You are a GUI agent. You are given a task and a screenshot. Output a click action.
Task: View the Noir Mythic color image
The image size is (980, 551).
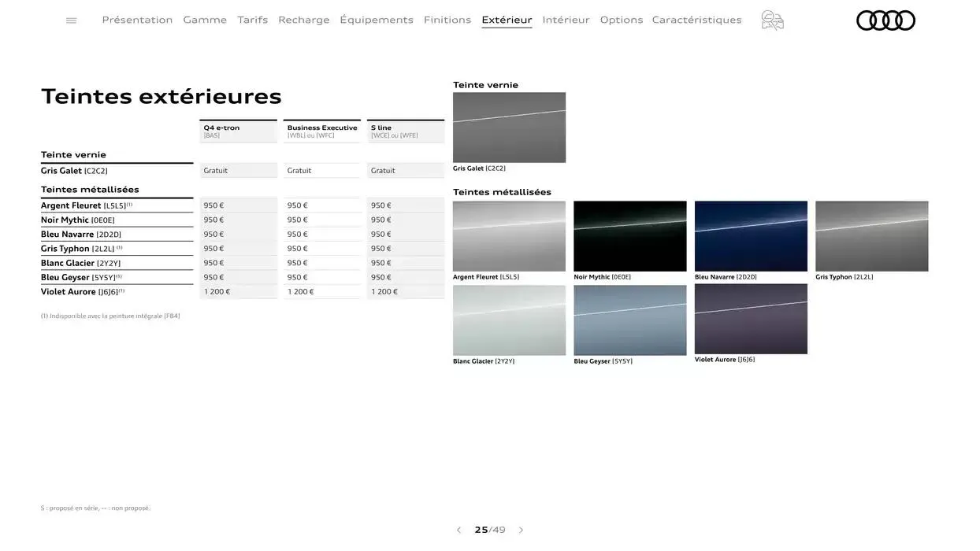pos(630,235)
